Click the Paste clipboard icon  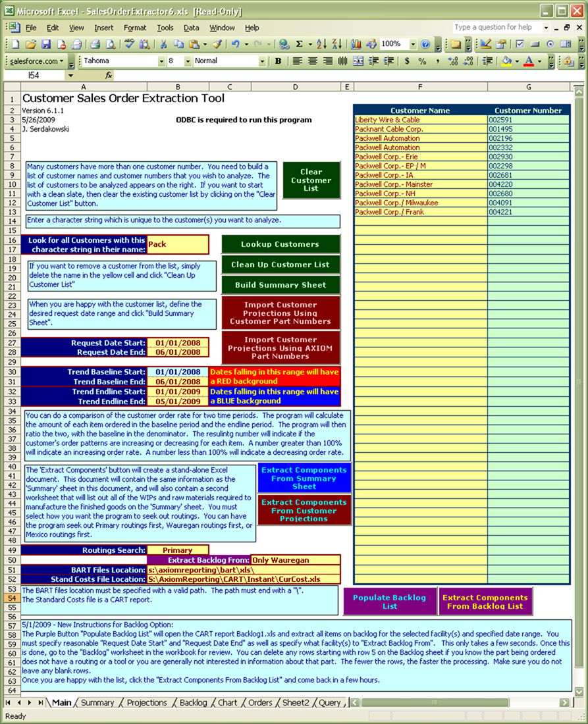pyautogui.click(x=194, y=44)
